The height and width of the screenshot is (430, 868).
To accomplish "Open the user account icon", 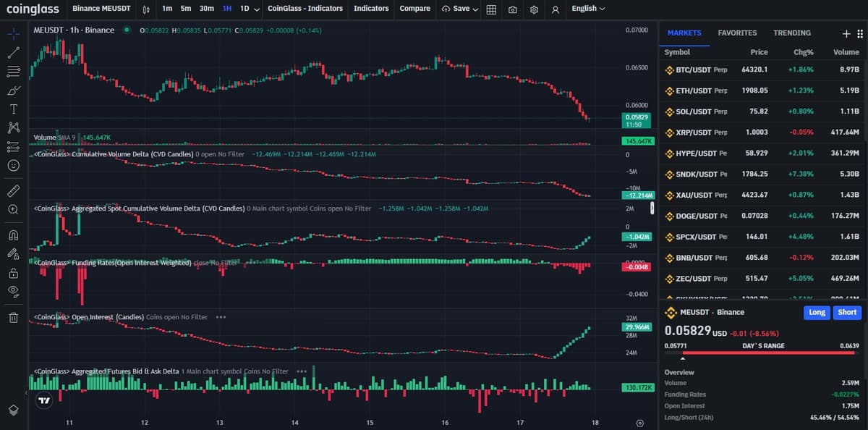I will [x=555, y=9].
